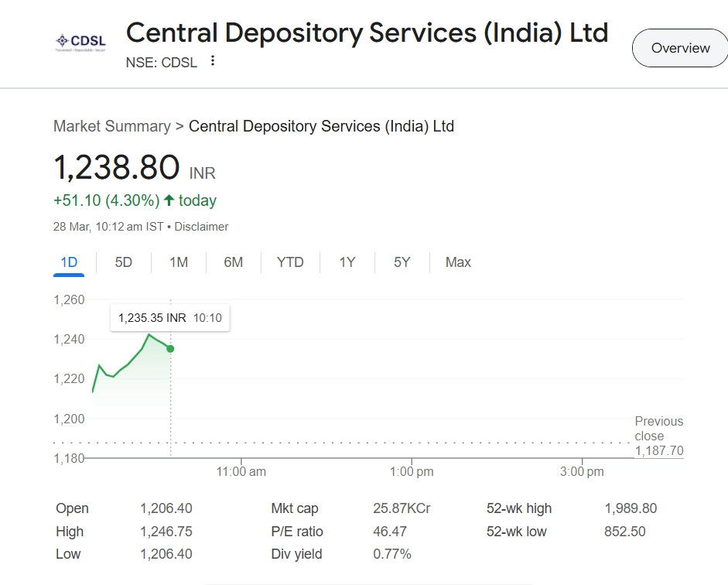Switch chart to 5D range

pos(124,262)
